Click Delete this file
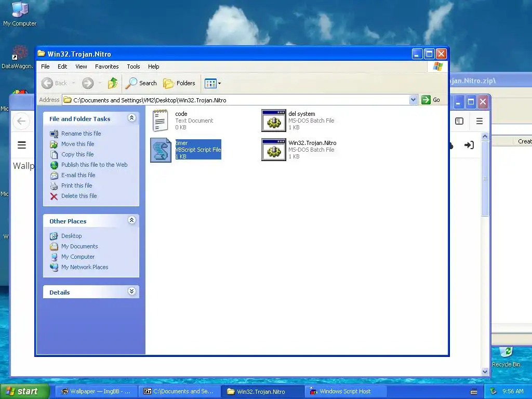532x399 pixels. click(79, 196)
